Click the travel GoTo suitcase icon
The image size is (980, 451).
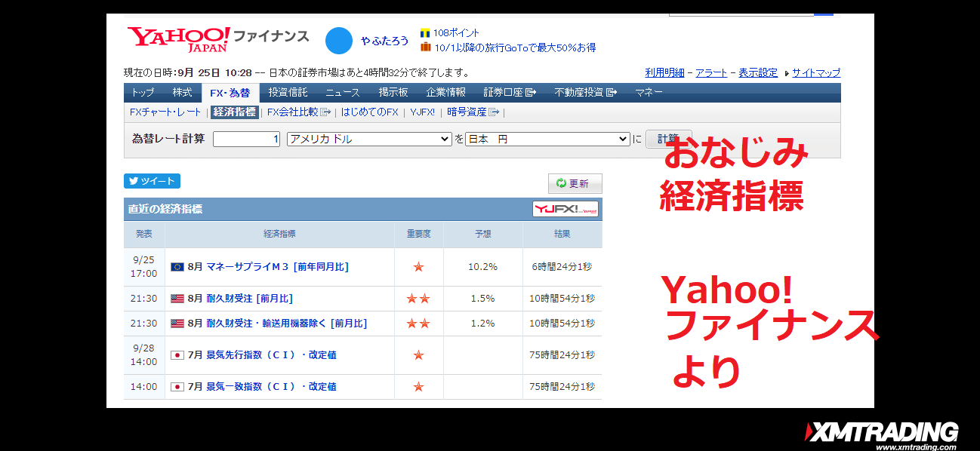point(425,48)
